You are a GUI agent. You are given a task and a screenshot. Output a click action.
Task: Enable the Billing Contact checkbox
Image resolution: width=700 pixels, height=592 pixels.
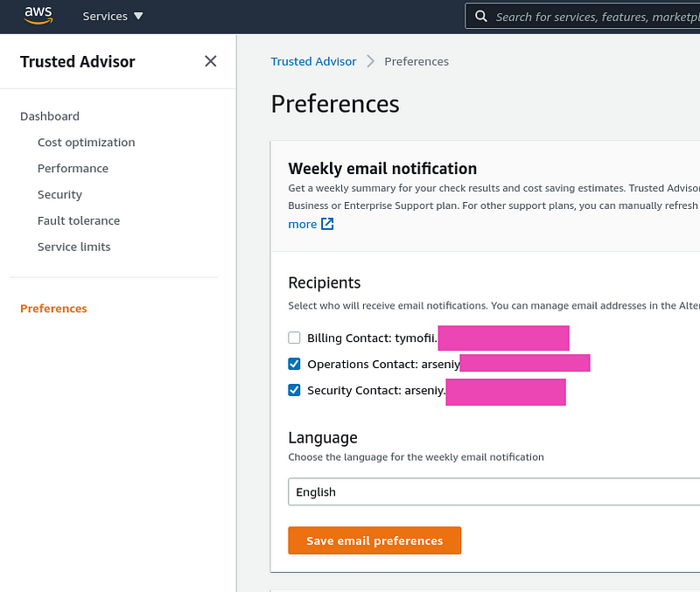point(294,338)
